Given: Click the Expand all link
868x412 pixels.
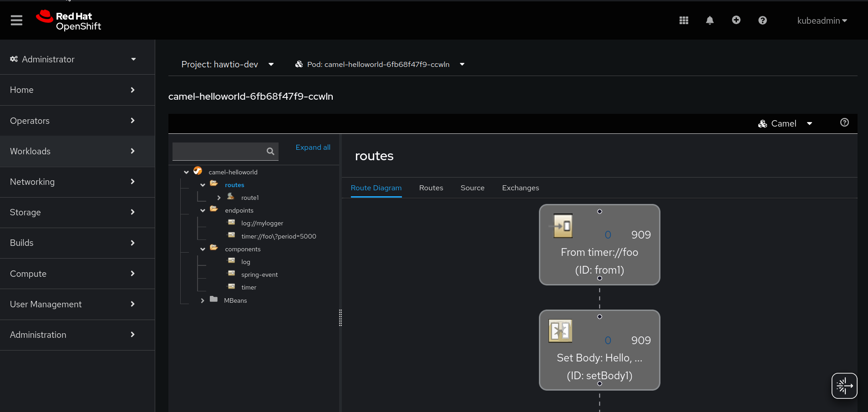Looking at the screenshot, I should click(x=313, y=147).
